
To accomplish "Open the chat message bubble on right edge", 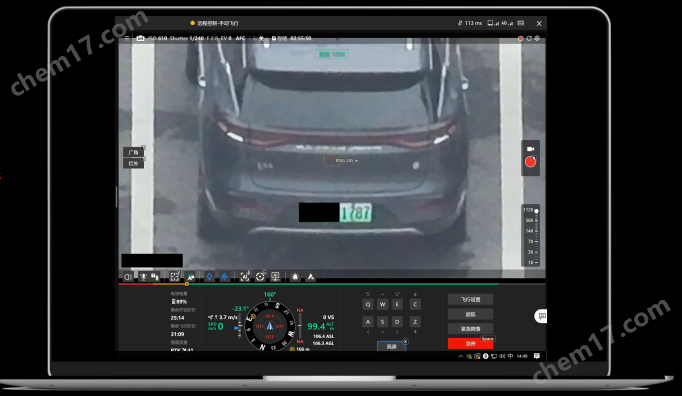I will (541, 316).
